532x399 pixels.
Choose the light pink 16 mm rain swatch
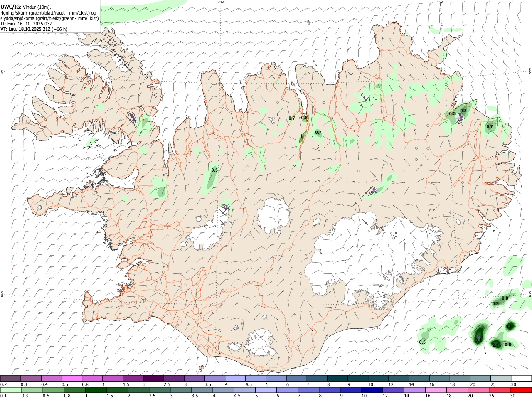(436, 390)
